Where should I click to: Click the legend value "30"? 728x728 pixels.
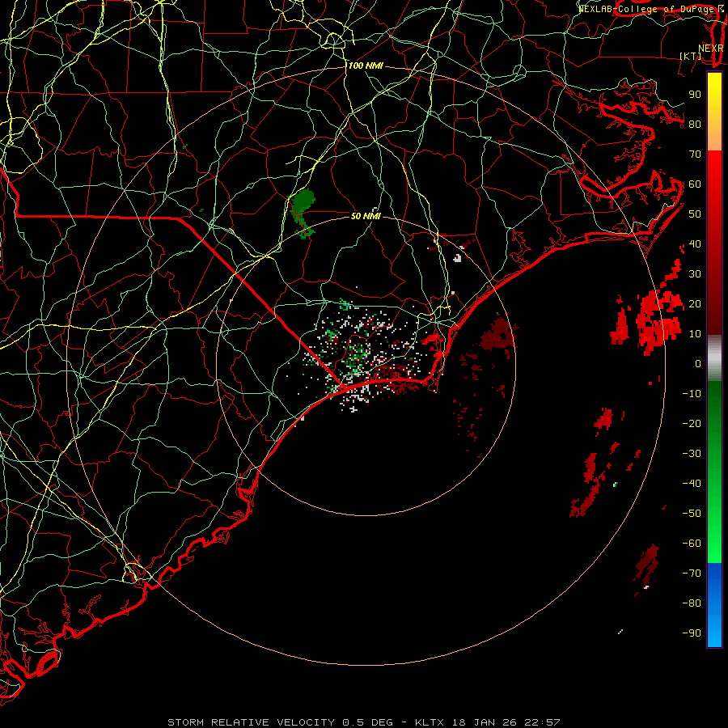click(x=695, y=274)
